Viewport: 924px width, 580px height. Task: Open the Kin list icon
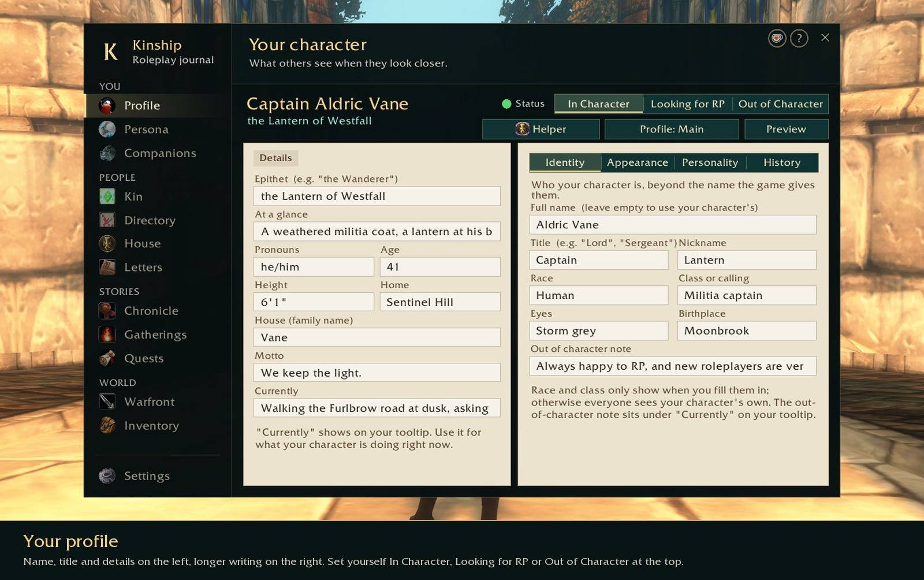pyautogui.click(x=107, y=196)
